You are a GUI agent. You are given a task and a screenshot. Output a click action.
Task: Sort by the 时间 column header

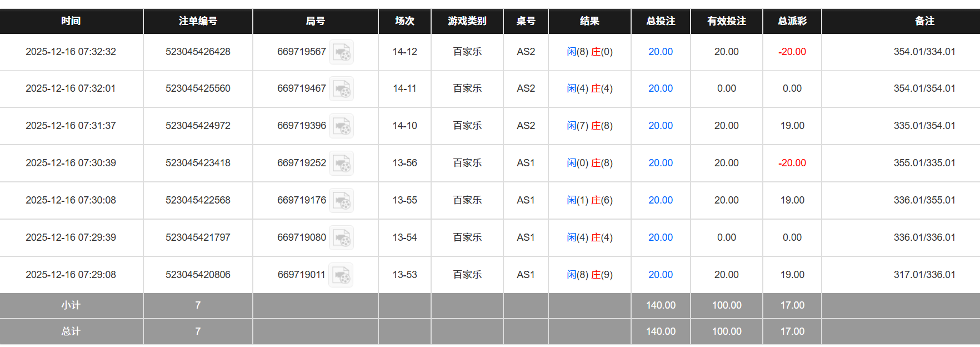pyautogui.click(x=71, y=21)
